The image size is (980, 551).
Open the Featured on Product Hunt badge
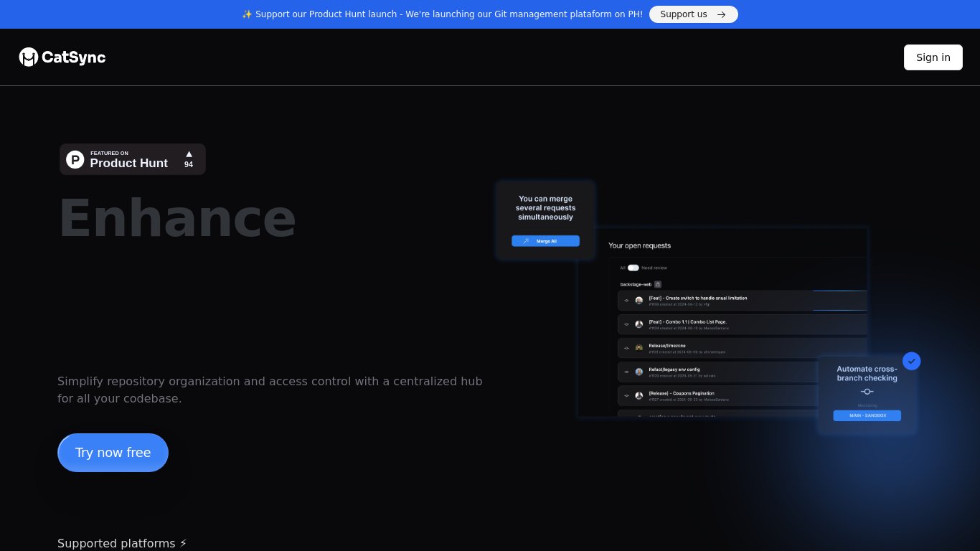pyautogui.click(x=133, y=159)
